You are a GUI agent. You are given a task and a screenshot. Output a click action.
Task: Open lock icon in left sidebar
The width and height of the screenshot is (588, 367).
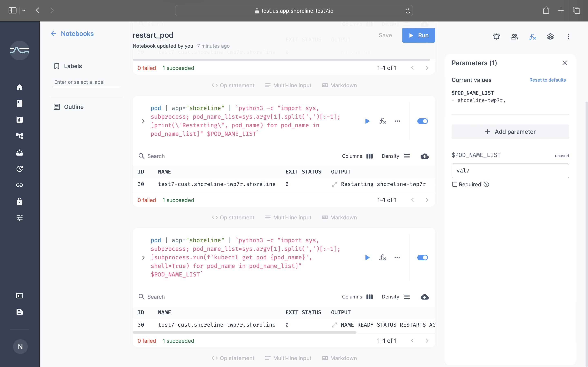click(x=19, y=201)
